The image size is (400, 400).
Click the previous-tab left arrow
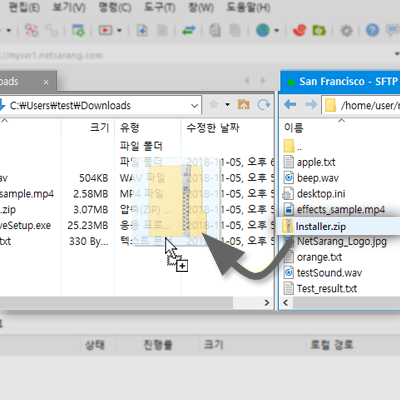pyautogui.click(x=247, y=80)
